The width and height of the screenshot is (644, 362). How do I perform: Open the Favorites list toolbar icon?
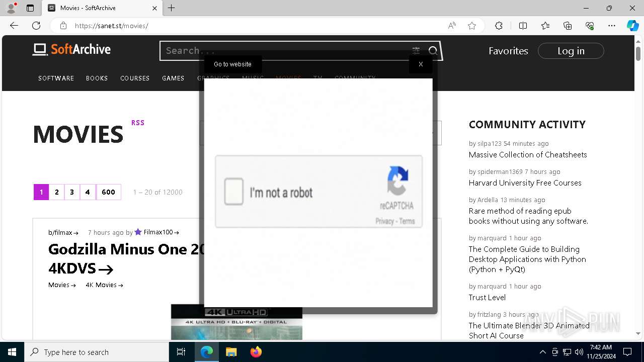pyautogui.click(x=545, y=26)
